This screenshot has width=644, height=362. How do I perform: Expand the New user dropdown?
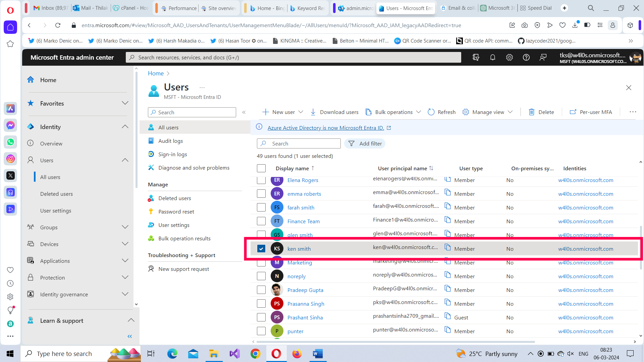point(301,112)
